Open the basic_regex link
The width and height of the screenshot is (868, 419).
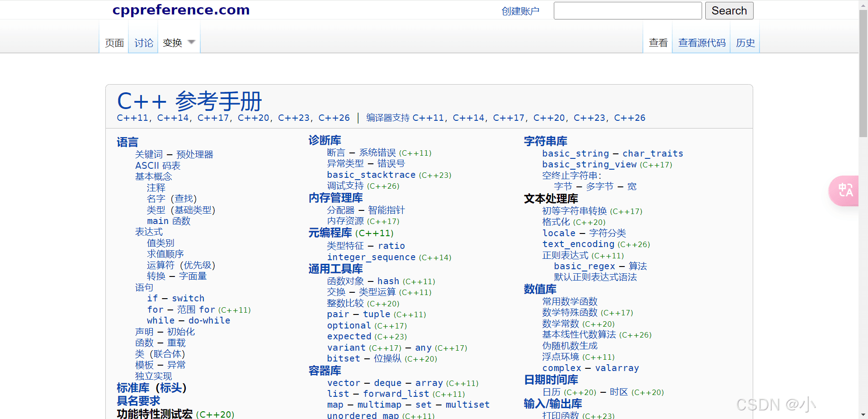pos(585,266)
